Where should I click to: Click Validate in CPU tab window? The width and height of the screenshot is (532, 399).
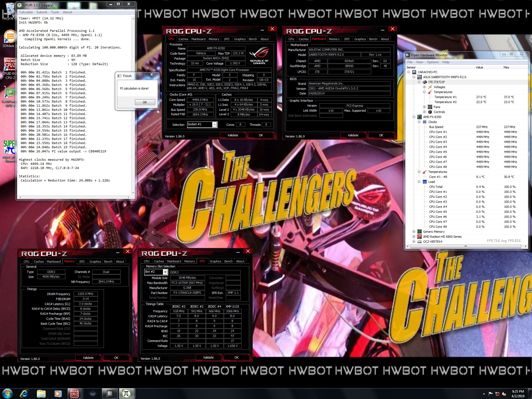[x=233, y=135]
